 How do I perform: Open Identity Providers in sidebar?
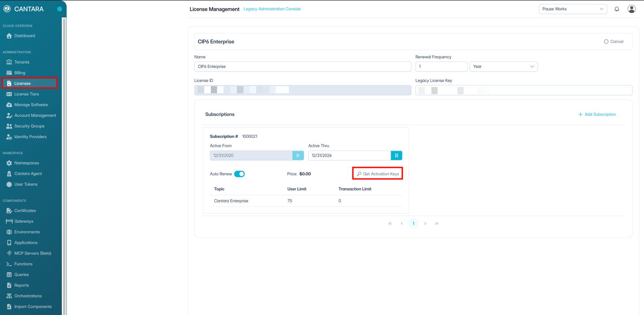click(31, 137)
